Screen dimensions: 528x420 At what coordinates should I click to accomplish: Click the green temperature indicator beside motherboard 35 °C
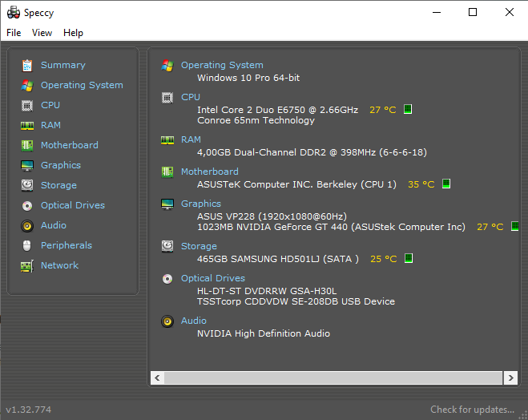(x=445, y=184)
